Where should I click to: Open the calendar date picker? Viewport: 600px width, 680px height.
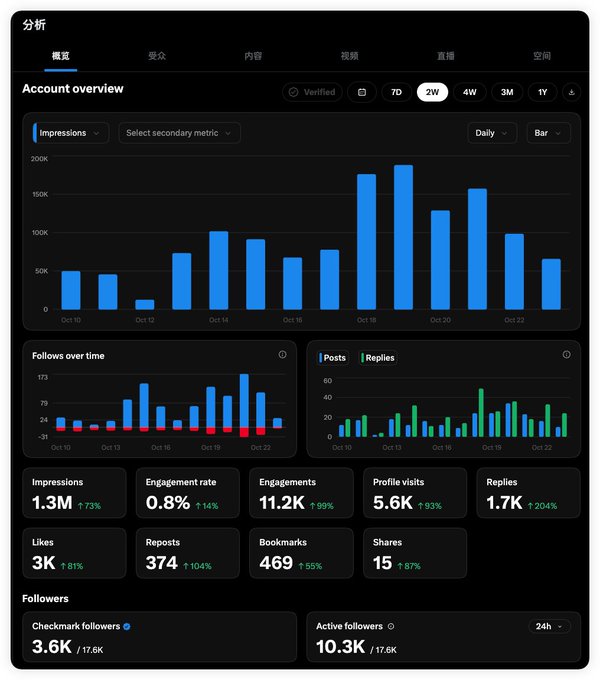(x=362, y=92)
